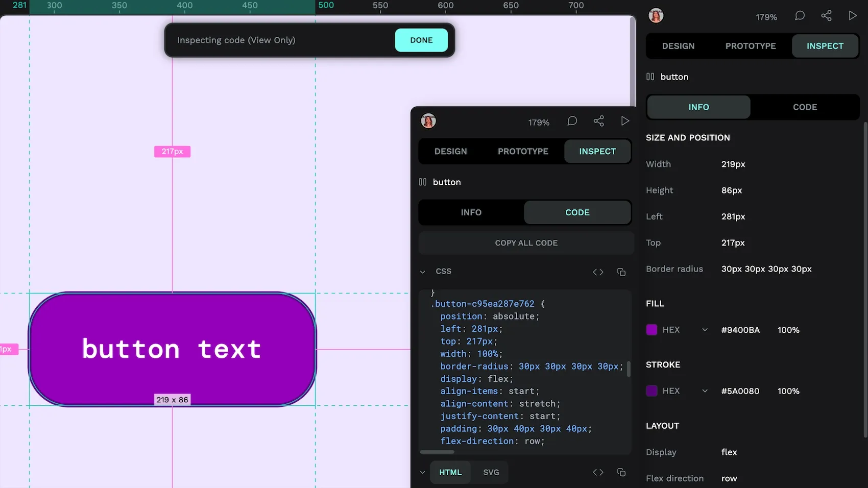Click COPY ALL CODE button
Image resolution: width=868 pixels, height=488 pixels.
tap(526, 243)
